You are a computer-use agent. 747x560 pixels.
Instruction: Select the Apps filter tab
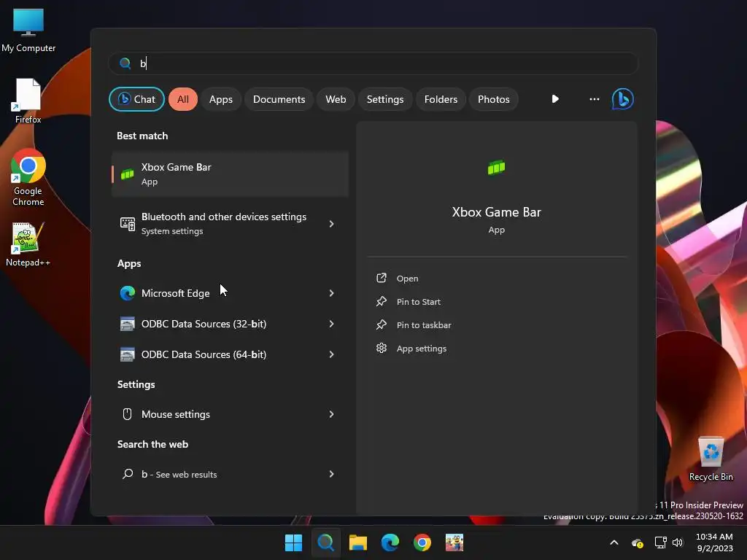tap(220, 99)
